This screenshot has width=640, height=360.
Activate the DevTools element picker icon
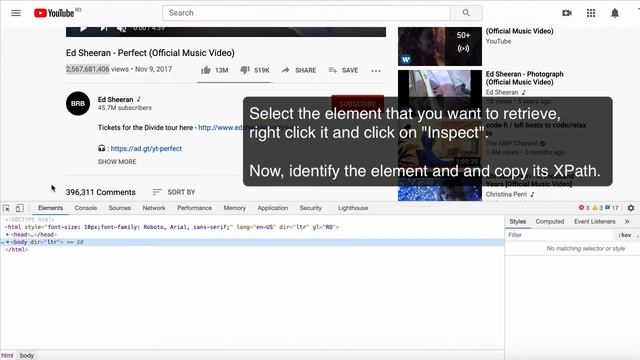tap(6, 208)
